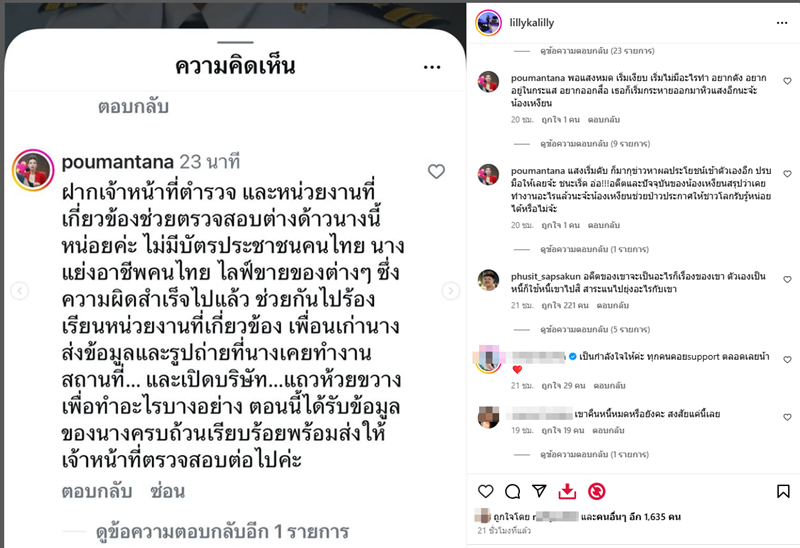The image size is (800, 548).
Task: Click the red download arrow icon
Action: click(x=567, y=491)
